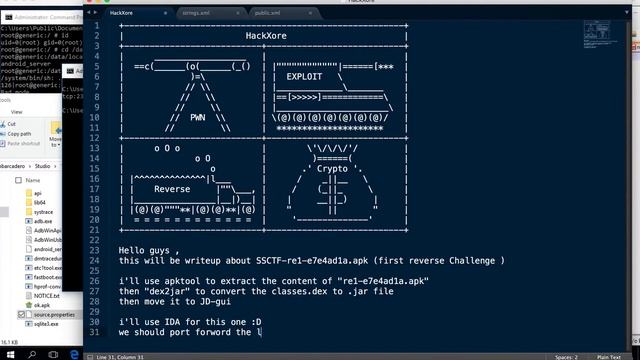
Task: Close the HackXore tab
Action: pyautogui.click(x=165, y=13)
